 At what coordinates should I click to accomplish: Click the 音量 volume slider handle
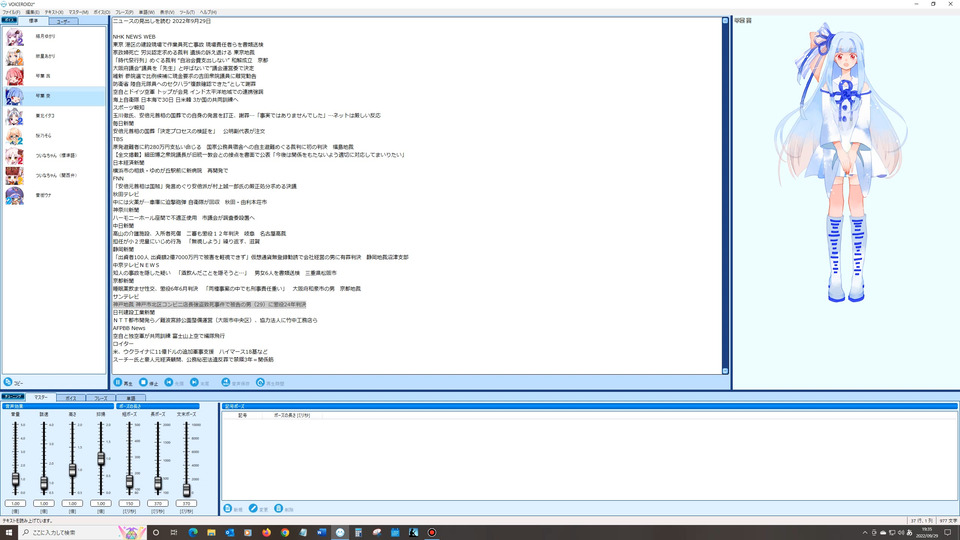coord(15,479)
